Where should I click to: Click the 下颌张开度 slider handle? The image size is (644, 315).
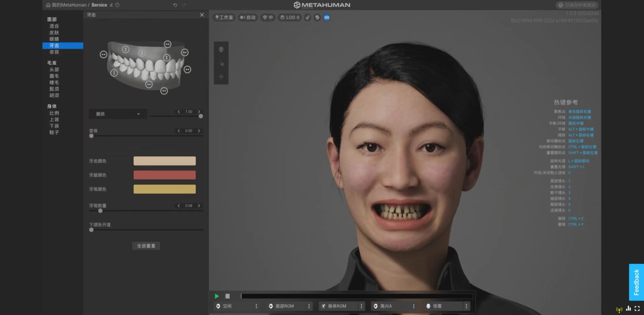coord(91,230)
